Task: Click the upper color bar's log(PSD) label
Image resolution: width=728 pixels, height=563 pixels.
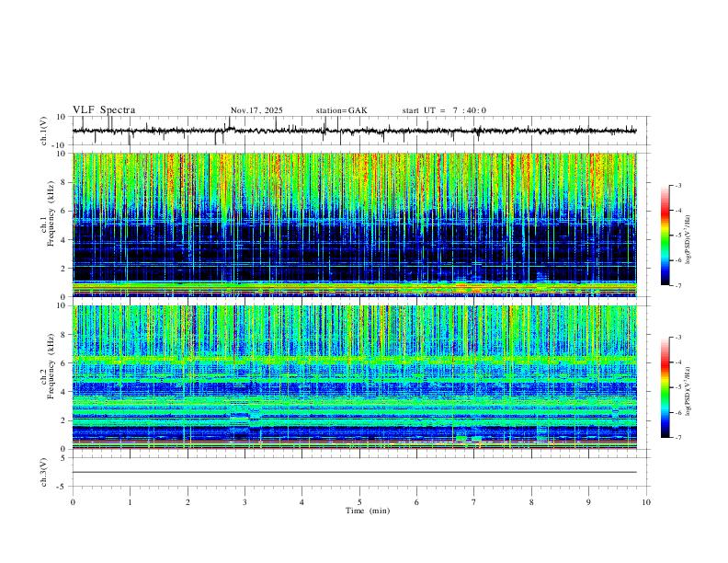Action: (x=688, y=239)
